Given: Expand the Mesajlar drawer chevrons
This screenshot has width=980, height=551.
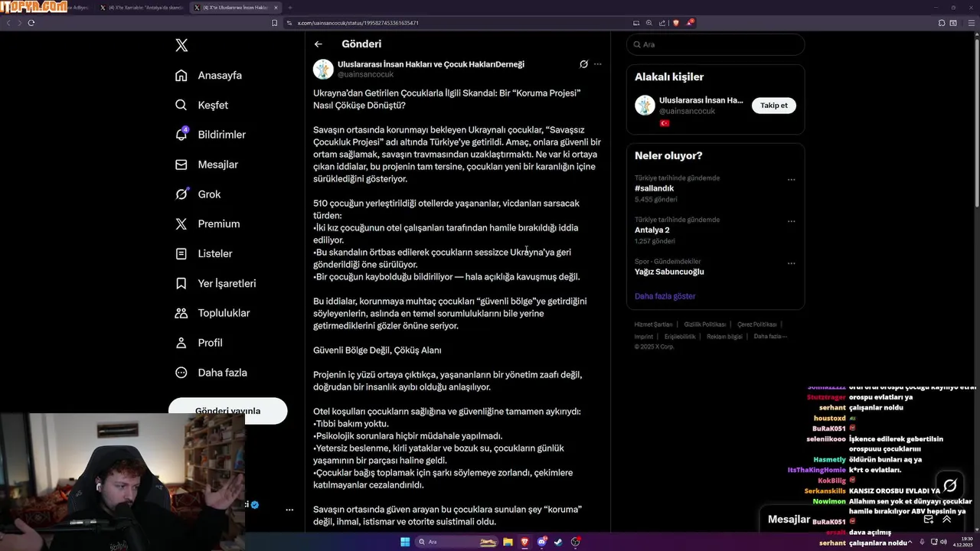Looking at the screenshot, I should (x=946, y=519).
